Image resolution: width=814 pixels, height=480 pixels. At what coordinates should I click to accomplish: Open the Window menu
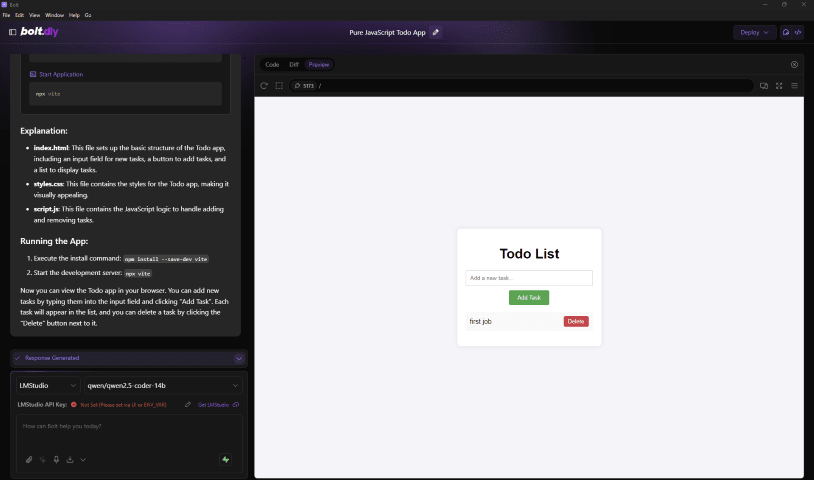[54, 15]
